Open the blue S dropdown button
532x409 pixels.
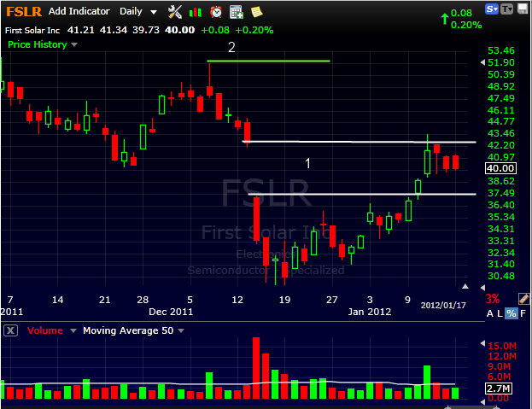[492, 9]
